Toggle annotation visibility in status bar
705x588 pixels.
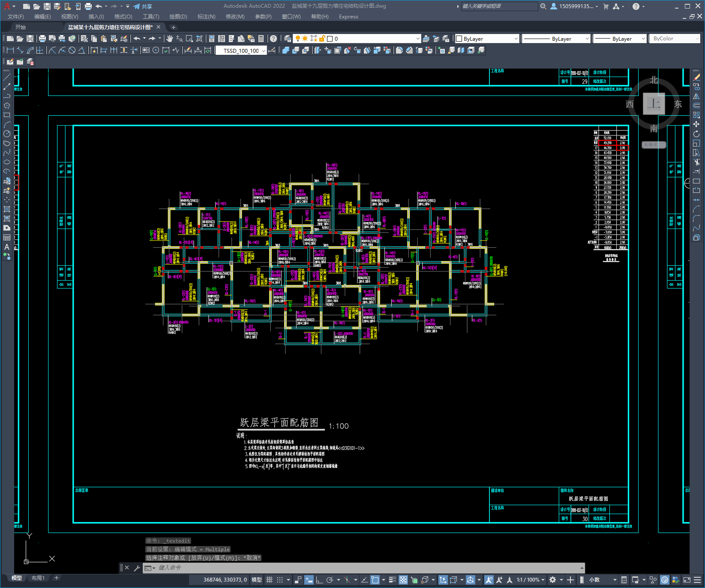click(489, 580)
